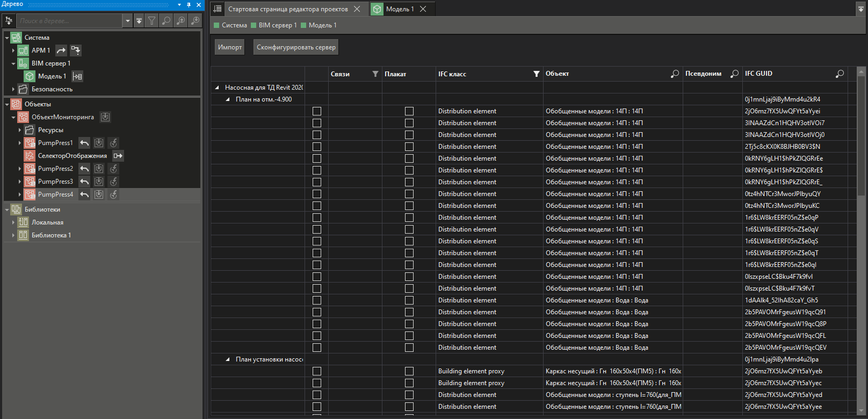Click the lightning icon next to PumpPress1
This screenshot has height=419, width=868.
pyautogui.click(x=113, y=143)
